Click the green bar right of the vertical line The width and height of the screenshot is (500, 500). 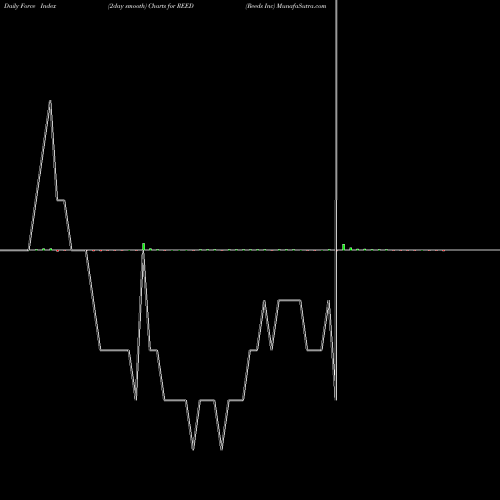pyautogui.click(x=344, y=247)
